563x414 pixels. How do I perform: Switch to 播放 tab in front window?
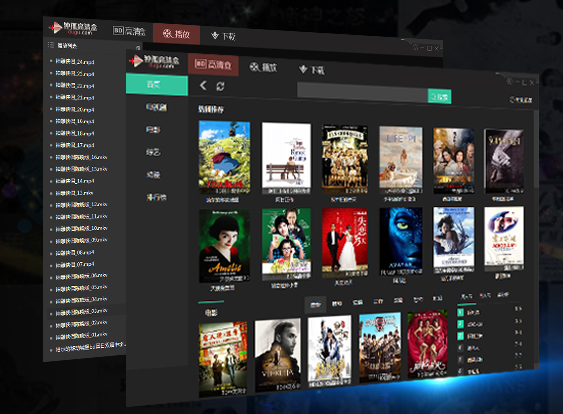tap(264, 67)
